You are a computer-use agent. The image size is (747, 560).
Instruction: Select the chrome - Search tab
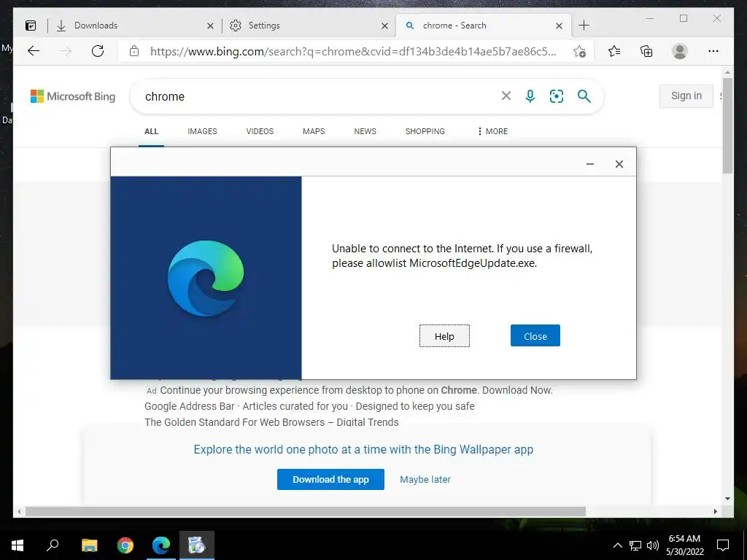coord(481,26)
